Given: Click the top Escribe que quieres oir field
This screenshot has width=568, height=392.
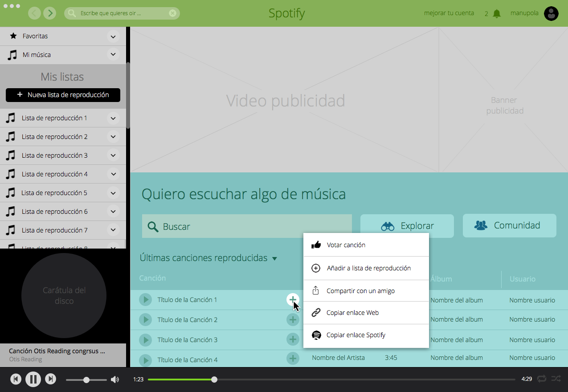Looking at the screenshot, I should (x=122, y=13).
